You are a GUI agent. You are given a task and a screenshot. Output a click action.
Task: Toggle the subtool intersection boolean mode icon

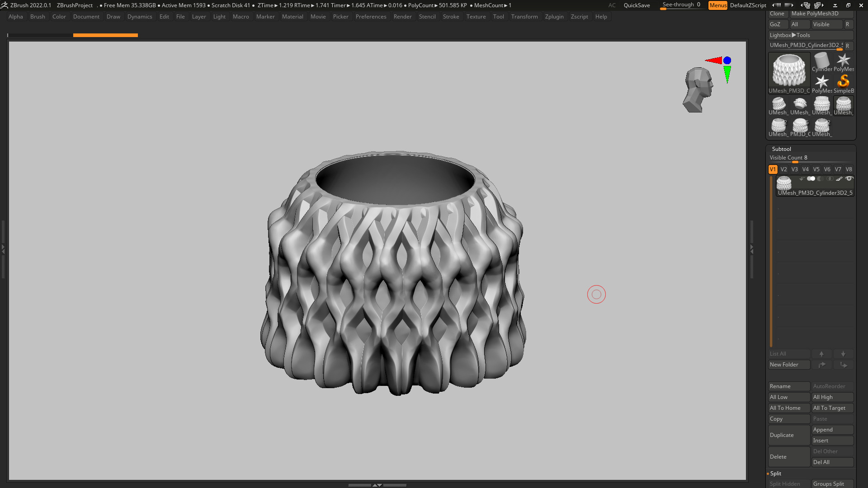pyautogui.click(x=830, y=179)
